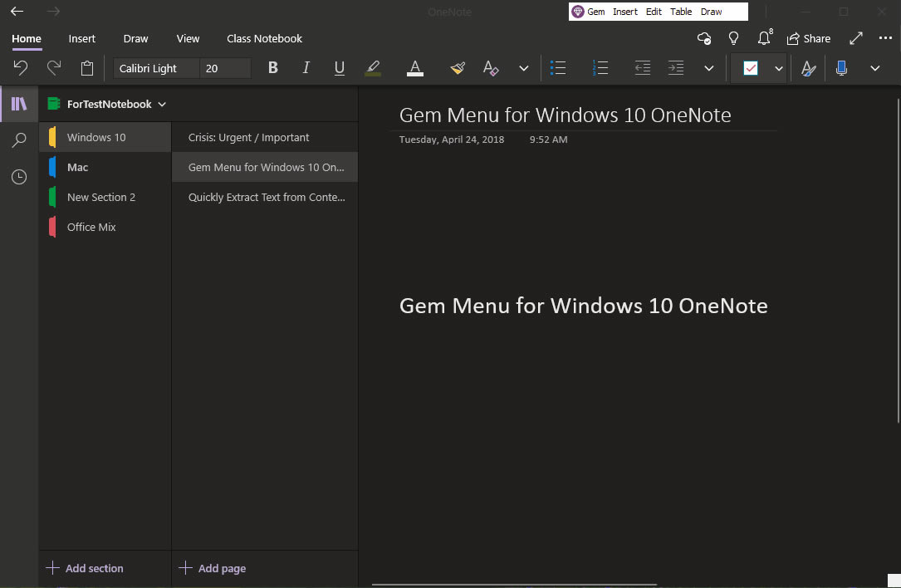The height and width of the screenshot is (588, 901).
Task: Select the Dictate microphone icon
Action: tap(840, 68)
